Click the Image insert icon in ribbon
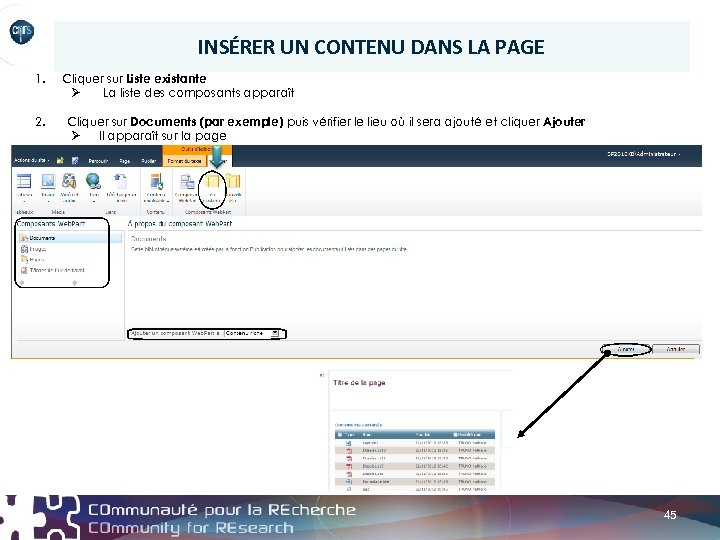 tap(48, 181)
